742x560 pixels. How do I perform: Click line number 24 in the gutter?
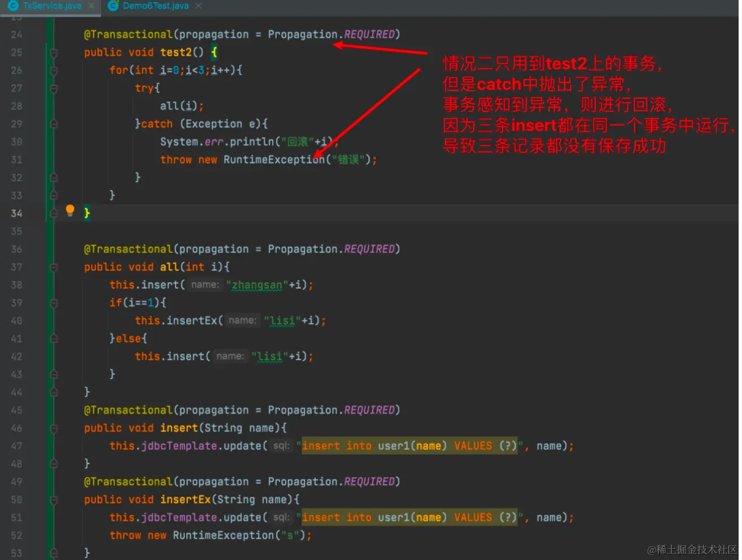click(16, 34)
